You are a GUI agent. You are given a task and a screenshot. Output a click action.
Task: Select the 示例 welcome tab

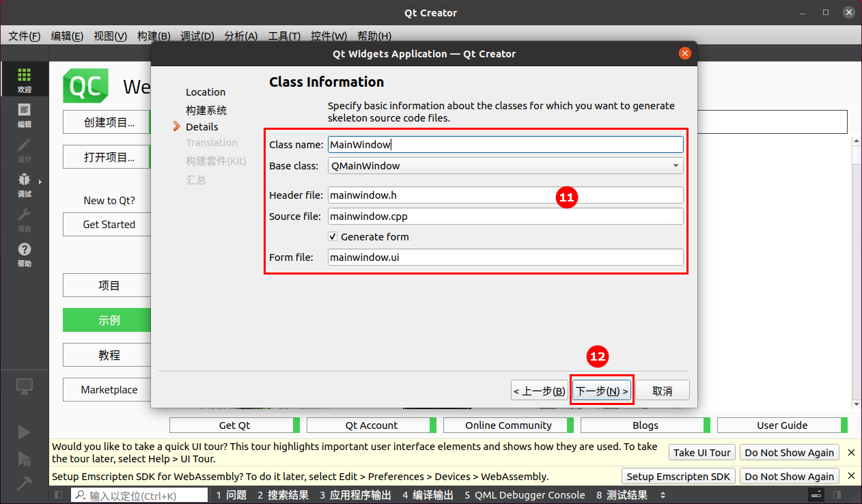(109, 320)
